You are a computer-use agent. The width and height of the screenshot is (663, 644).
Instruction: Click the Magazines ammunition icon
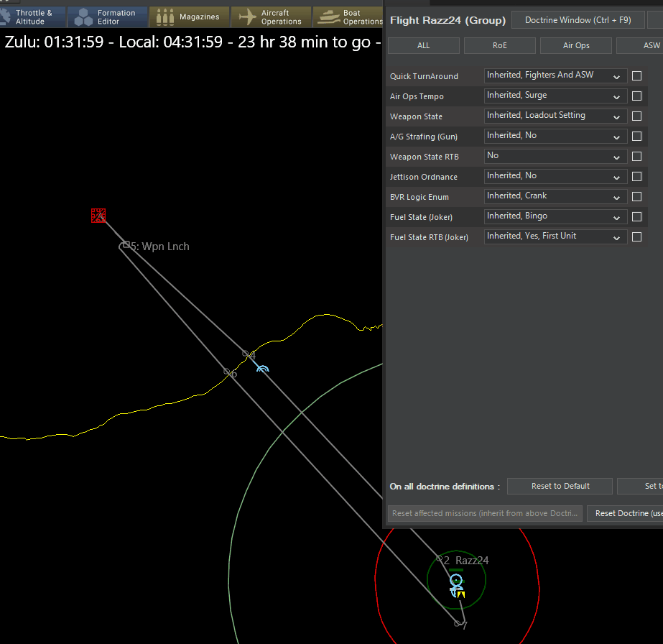[x=165, y=17]
